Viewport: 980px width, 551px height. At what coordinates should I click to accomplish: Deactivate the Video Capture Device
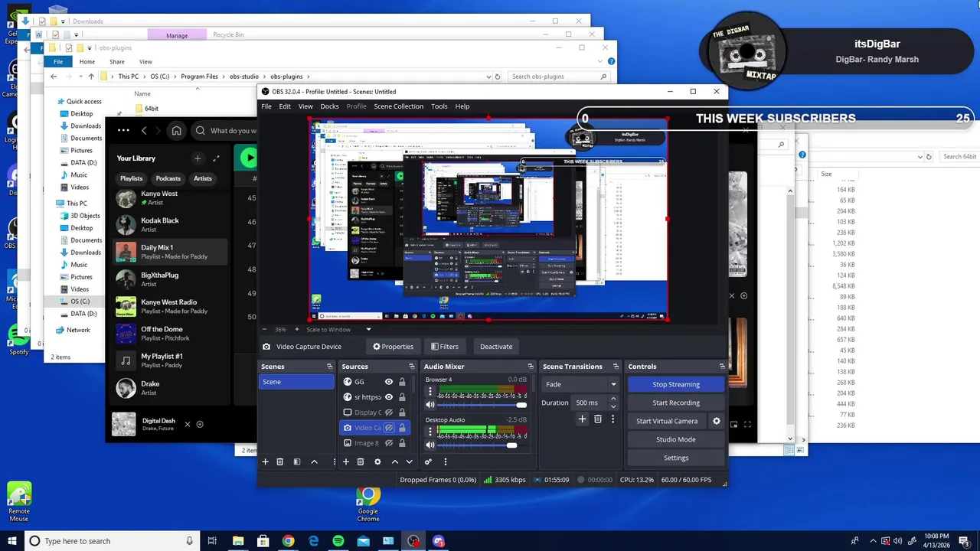496,347
